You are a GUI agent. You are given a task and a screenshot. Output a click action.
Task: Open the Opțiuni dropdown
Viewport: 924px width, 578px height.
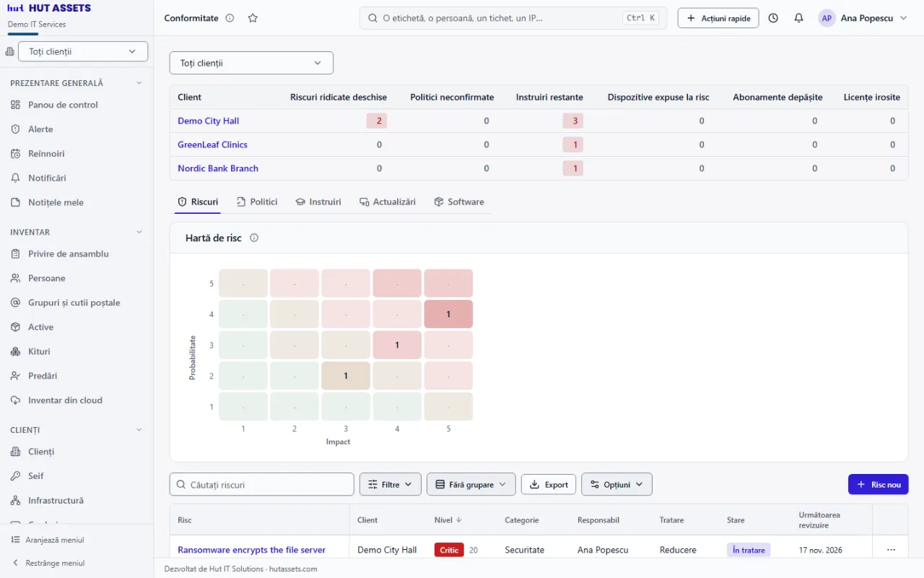[616, 485]
